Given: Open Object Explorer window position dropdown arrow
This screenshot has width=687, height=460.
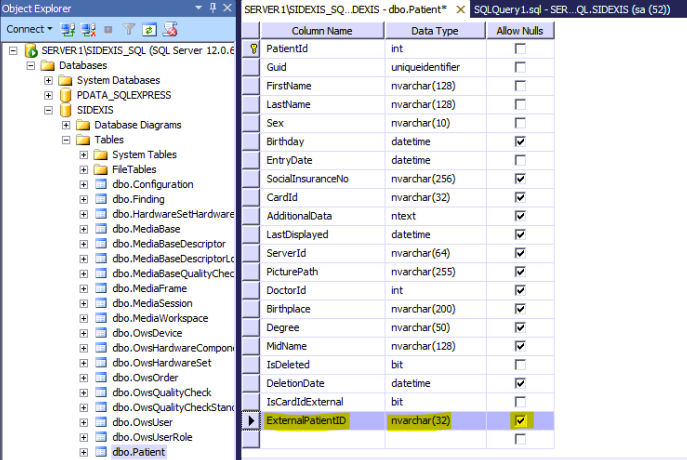Looking at the screenshot, I should 198,7.
